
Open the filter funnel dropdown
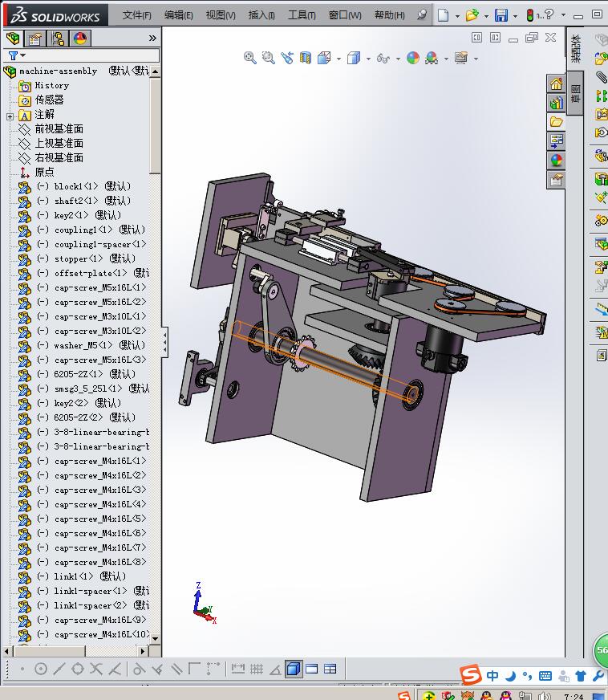[17, 55]
